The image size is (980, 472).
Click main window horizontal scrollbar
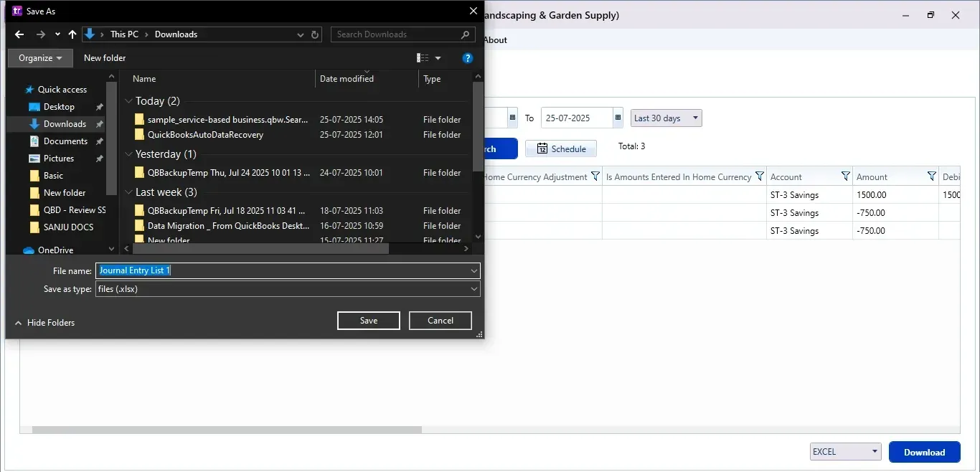click(x=227, y=430)
